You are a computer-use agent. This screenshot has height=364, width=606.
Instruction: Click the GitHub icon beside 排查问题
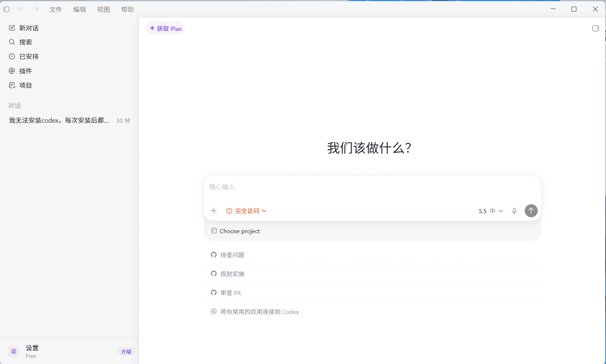(214, 255)
